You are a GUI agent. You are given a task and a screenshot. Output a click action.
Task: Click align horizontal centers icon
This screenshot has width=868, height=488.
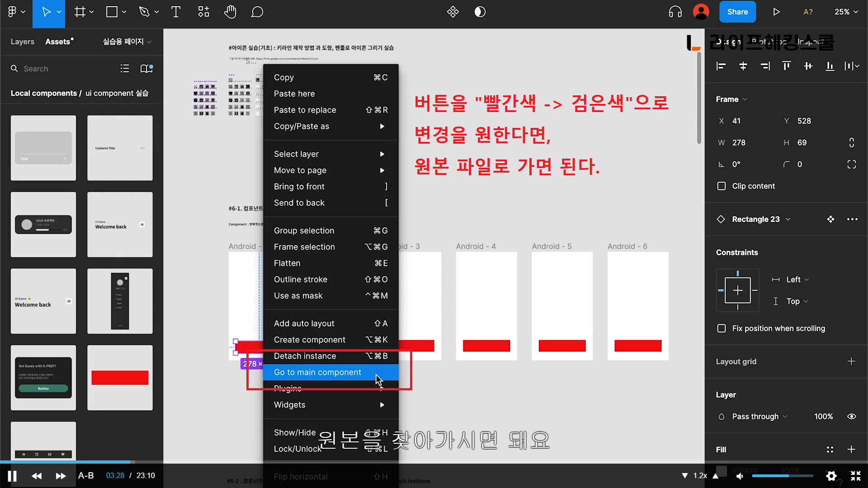pyautogui.click(x=743, y=66)
